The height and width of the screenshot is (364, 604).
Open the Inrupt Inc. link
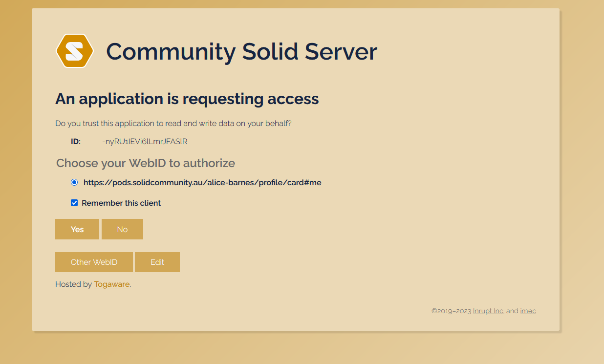pyautogui.click(x=488, y=311)
